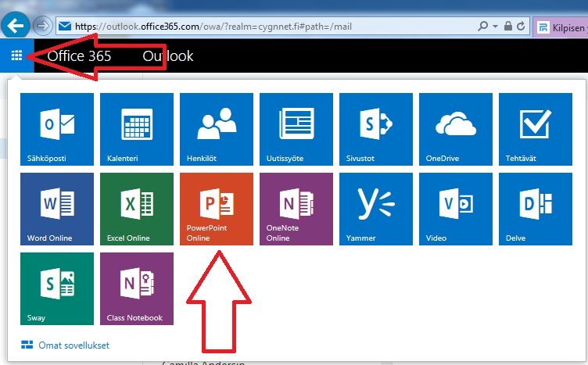This screenshot has width=588, height=365.
Task: Open the Sivustot SharePoint tile
Action: (376, 129)
